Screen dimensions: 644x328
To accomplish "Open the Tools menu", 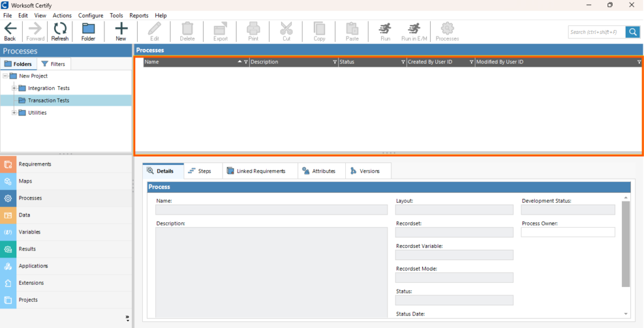I will coord(116,15).
